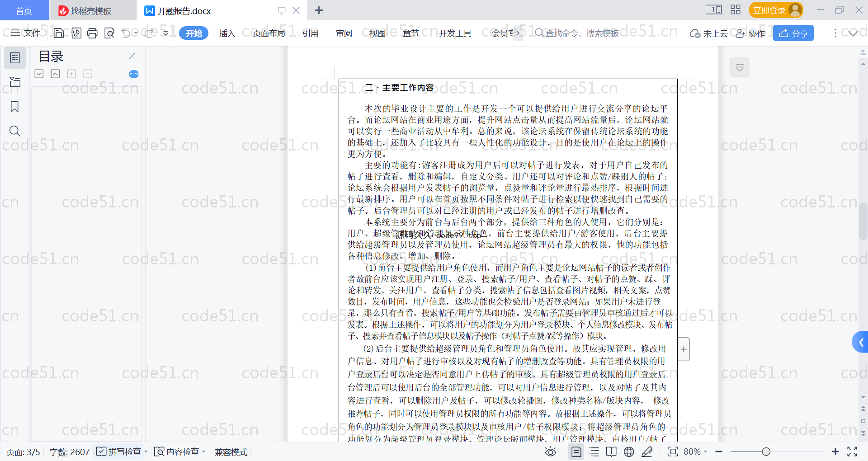Switch to reading view book icon
Image resolution: width=868 pixels, height=461 pixels.
[x=611, y=452]
